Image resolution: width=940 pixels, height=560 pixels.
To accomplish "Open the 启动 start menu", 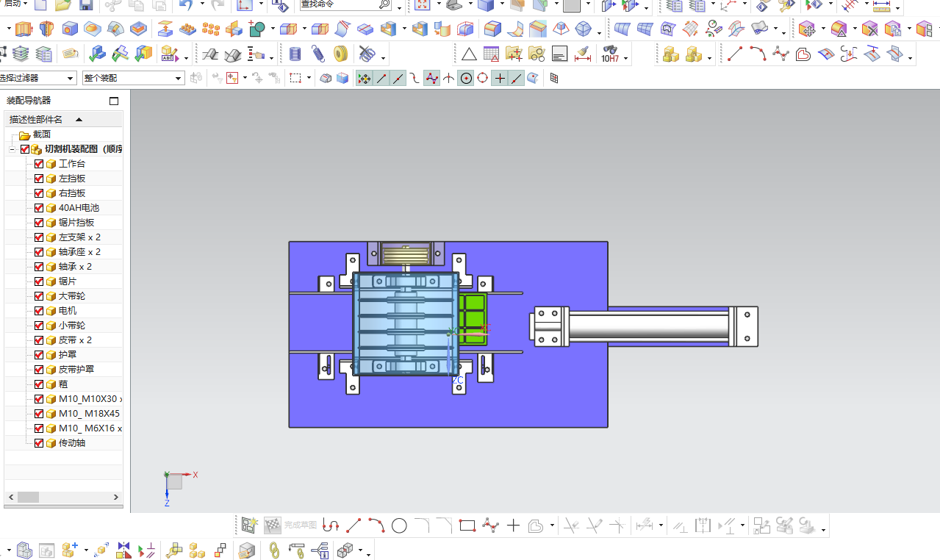I will pos(15,4).
